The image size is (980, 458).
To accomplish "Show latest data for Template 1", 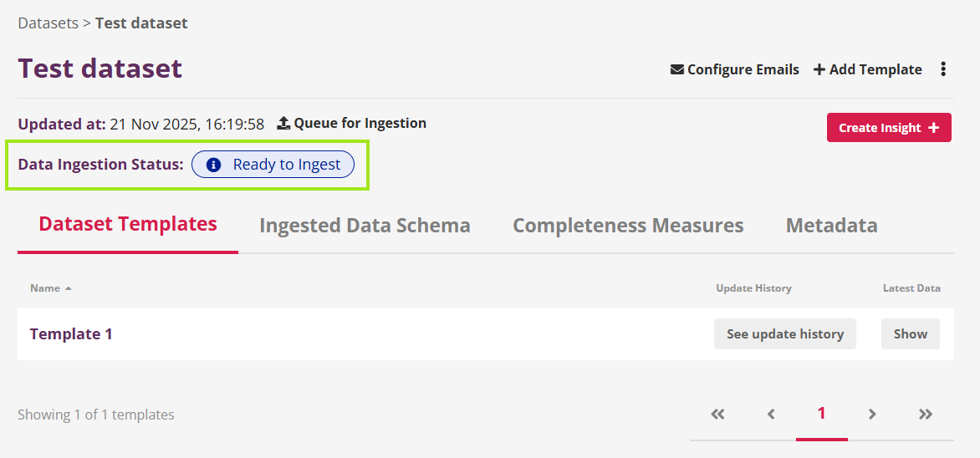I will 910,334.
